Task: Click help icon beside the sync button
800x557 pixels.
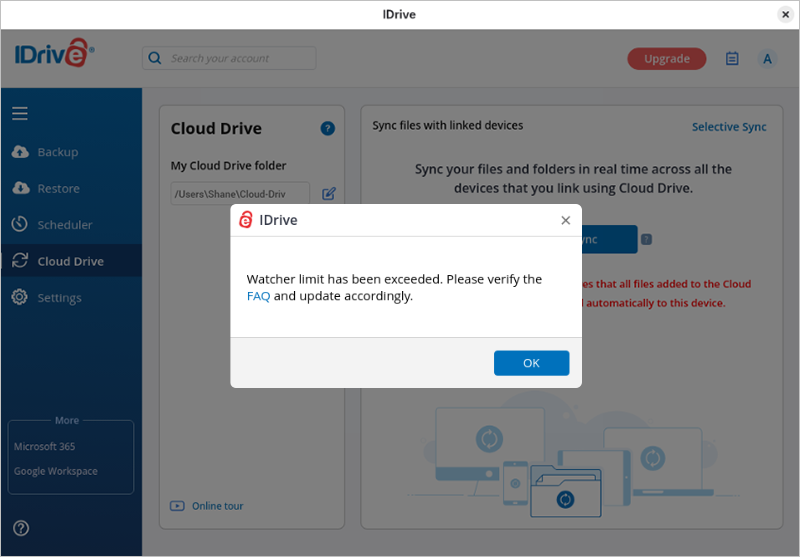Action: [x=647, y=240]
